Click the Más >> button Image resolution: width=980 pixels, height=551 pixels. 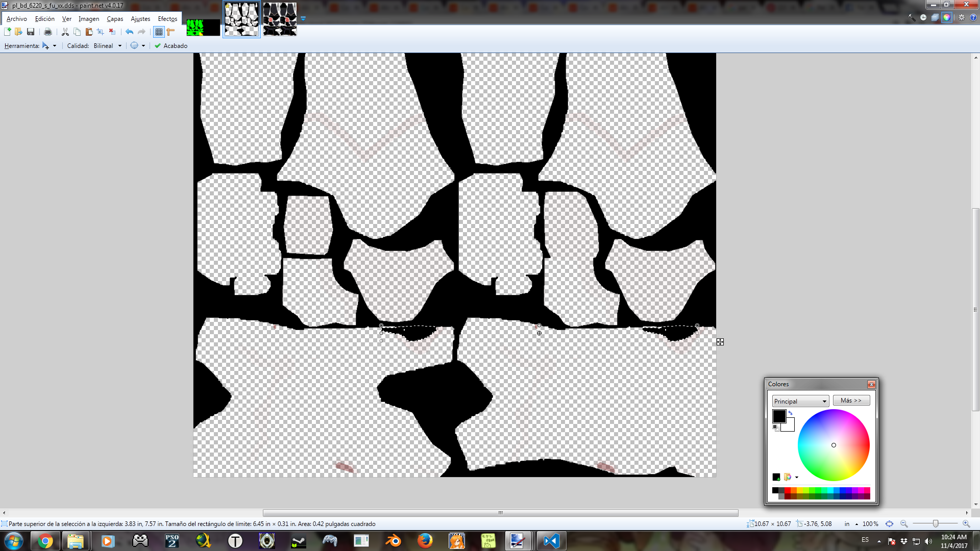click(x=851, y=400)
